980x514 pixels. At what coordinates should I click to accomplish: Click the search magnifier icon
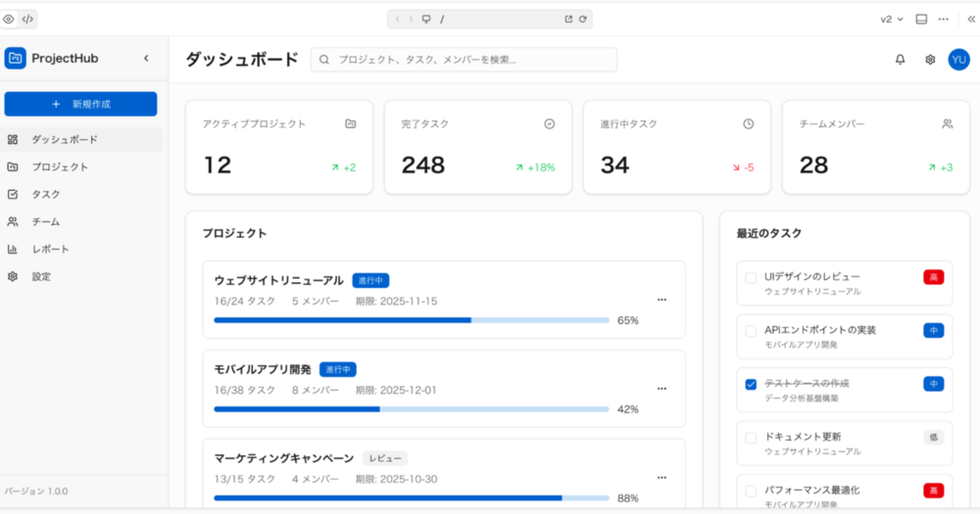[x=323, y=60]
